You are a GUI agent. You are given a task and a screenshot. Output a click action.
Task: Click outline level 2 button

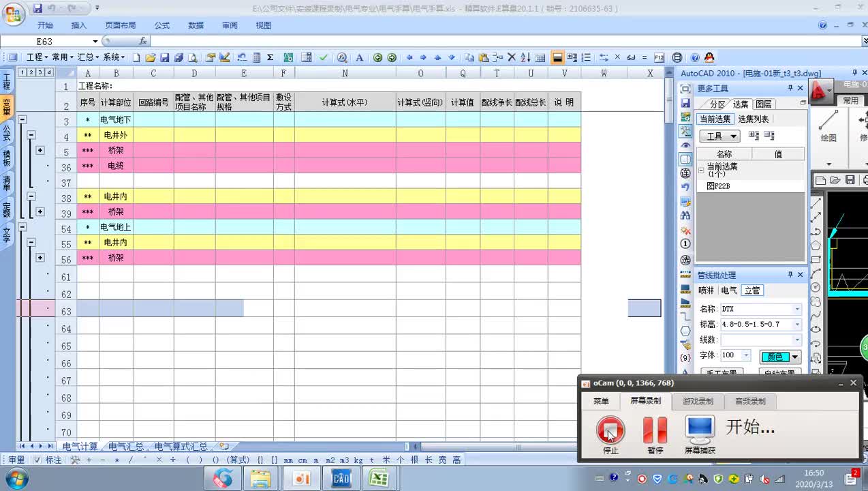point(31,72)
